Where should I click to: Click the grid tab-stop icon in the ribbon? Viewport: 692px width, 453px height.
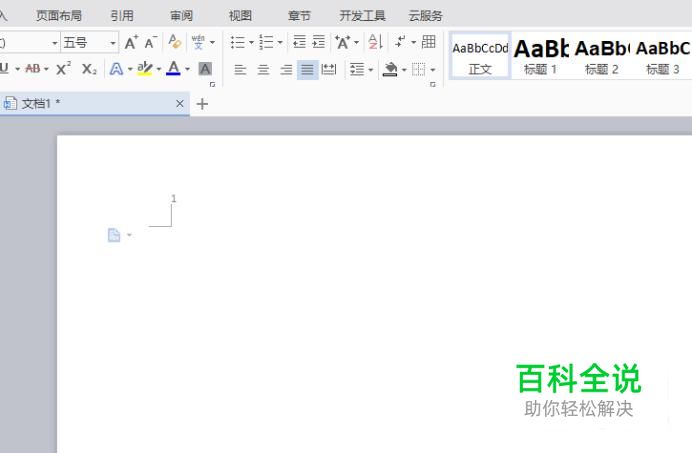point(429,42)
